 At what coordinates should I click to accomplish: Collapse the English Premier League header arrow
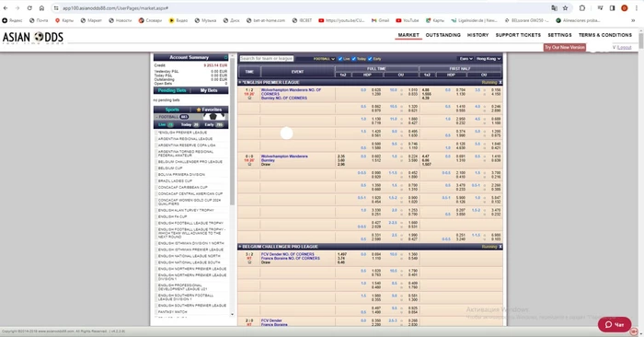[240, 83]
